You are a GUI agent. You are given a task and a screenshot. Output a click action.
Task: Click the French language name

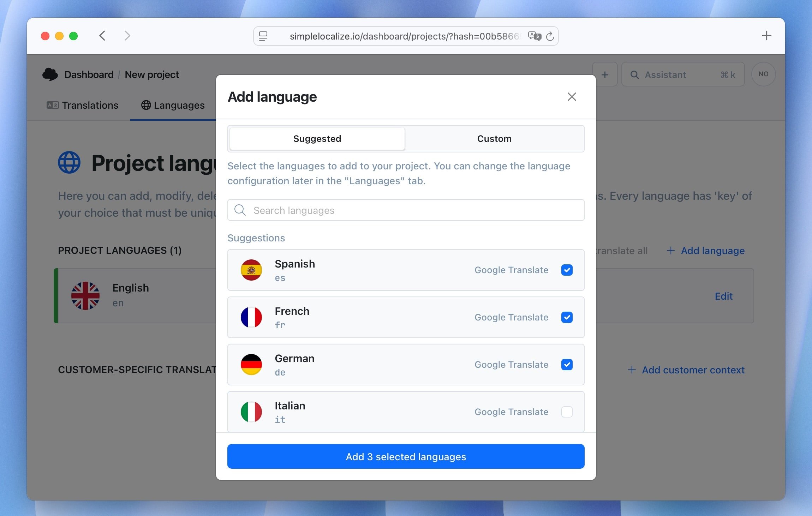[x=292, y=311]
